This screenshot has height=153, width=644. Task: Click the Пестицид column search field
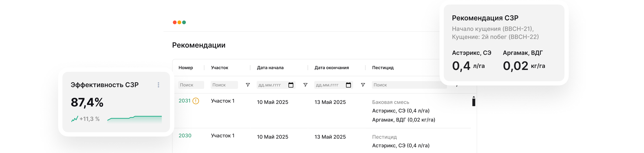(409, 85)
